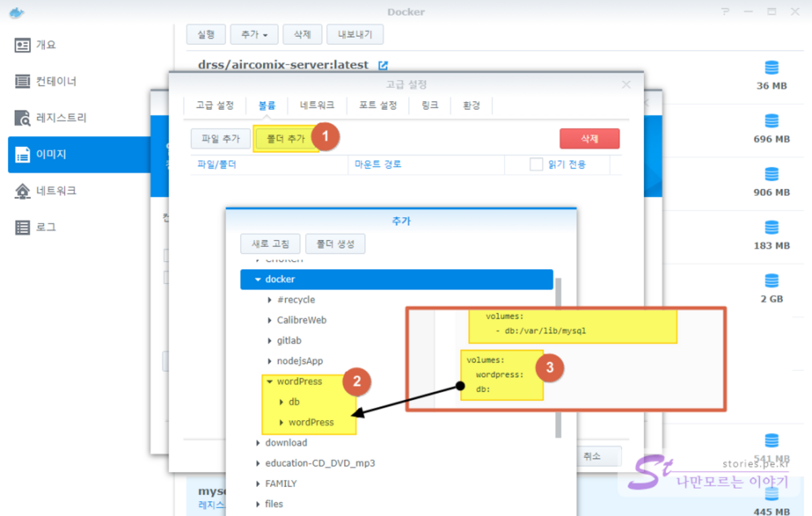Click the Create Folder (폴더 생성) button
Screen dimensions: 812x516
335,244
